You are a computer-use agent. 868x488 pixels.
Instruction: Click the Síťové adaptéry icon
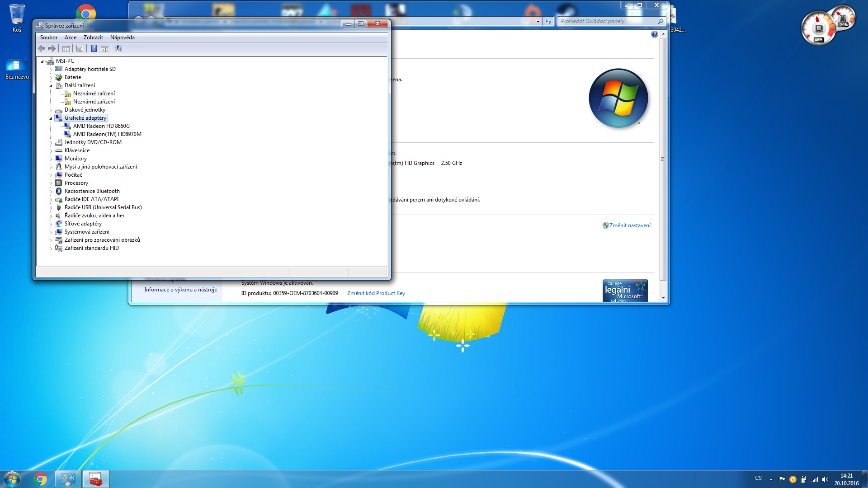click(59, 224)
